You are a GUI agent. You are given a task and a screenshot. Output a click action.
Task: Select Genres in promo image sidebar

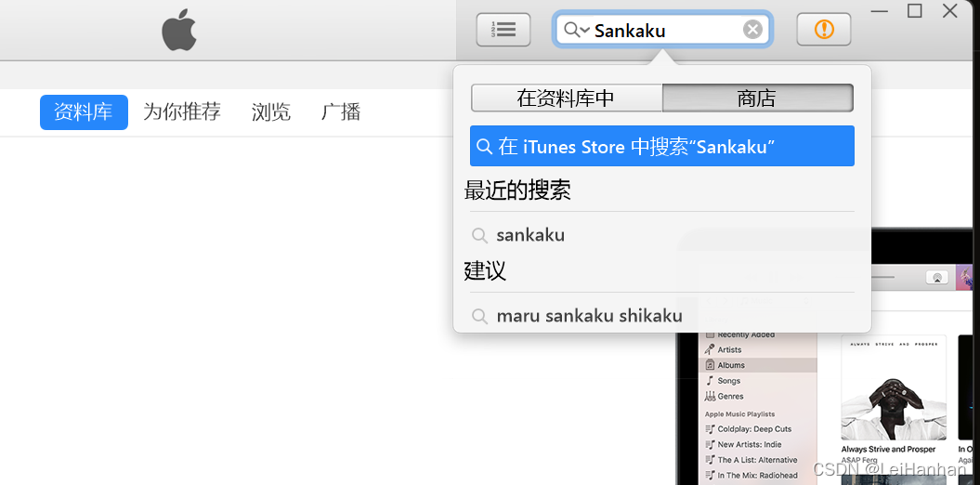click(724, 396)
